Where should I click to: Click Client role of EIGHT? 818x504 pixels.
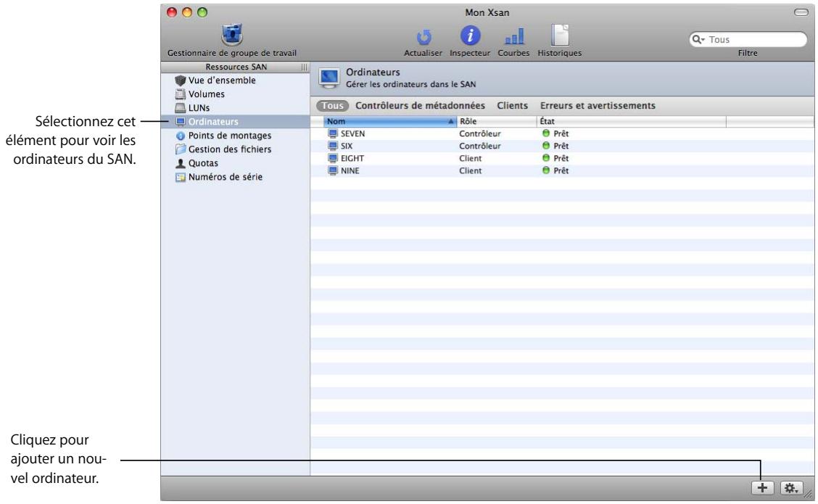pyautogui.click(x=471, y=158)
